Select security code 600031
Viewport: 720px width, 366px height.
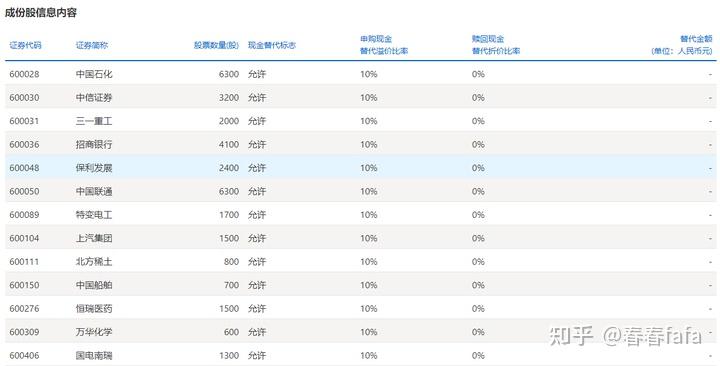24,121
